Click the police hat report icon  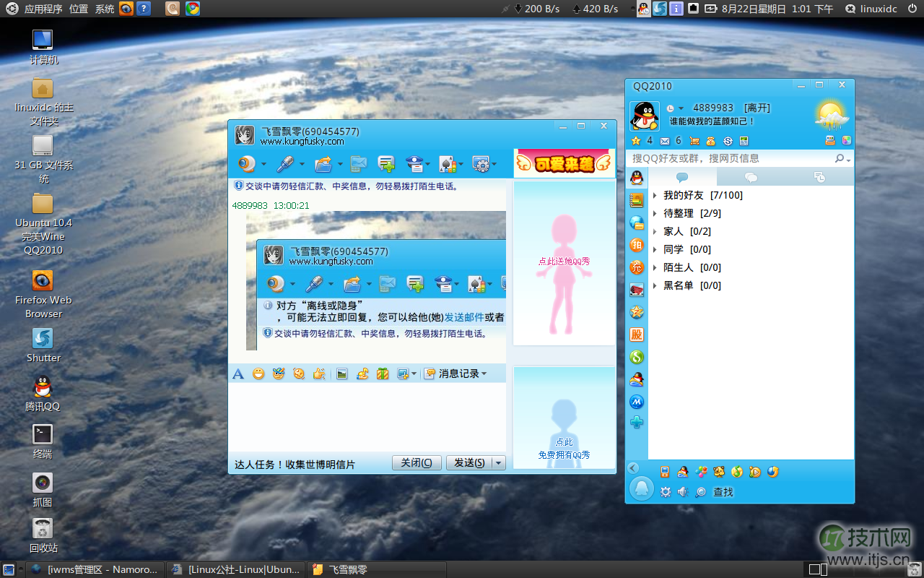415,164
